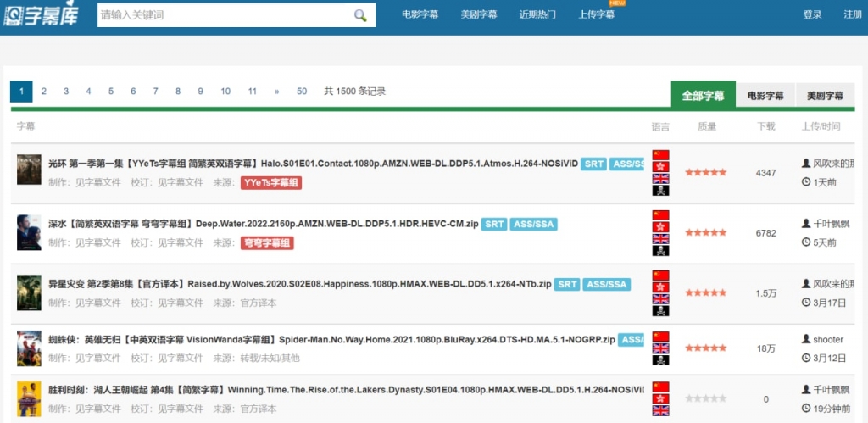Open the 蜘蛛侠：英雄无归 subtitle title
The image size is (868, 423).
coord(331,339)
